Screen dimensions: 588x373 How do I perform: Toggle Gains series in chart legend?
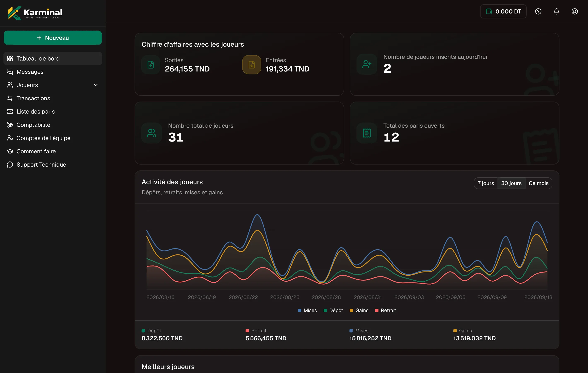pos(359,310)
